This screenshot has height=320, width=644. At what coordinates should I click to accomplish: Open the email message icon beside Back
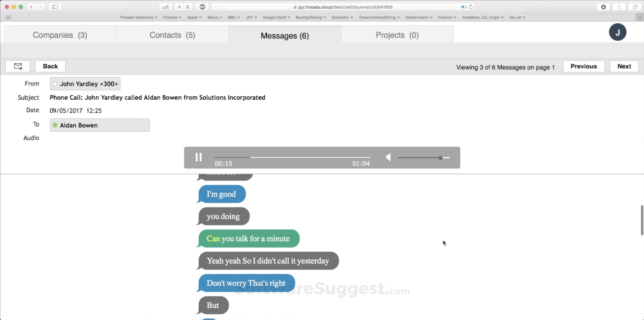coord(18,66)
